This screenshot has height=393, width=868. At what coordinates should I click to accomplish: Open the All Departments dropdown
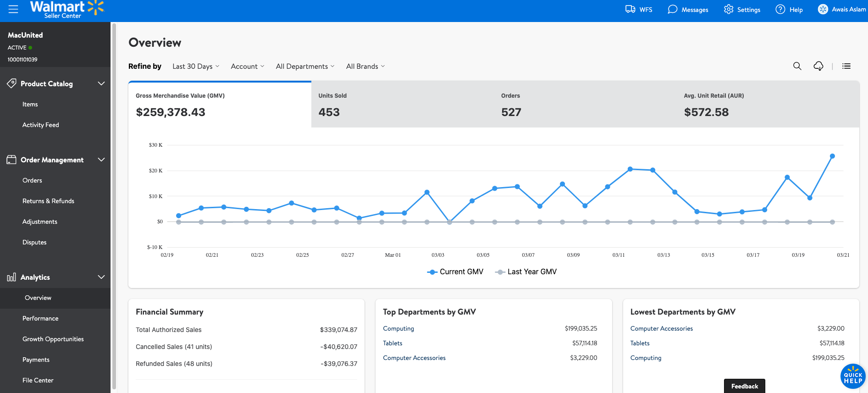point(305,66)
